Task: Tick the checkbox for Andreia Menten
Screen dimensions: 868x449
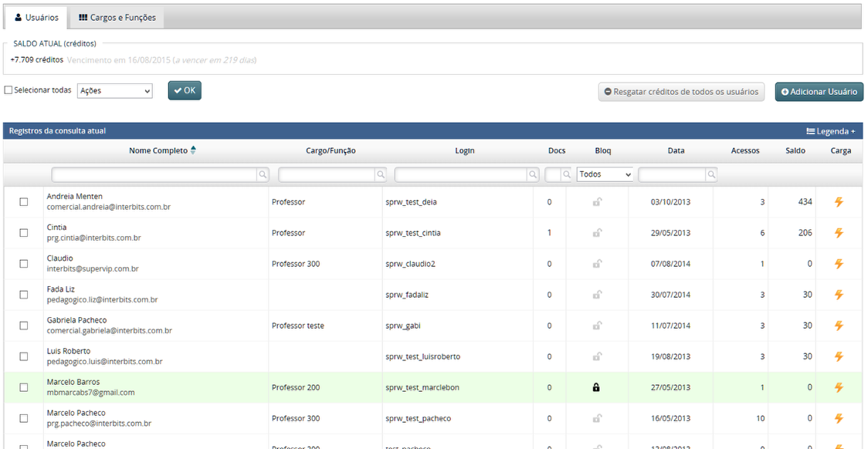Action: (x=24, y=202)
